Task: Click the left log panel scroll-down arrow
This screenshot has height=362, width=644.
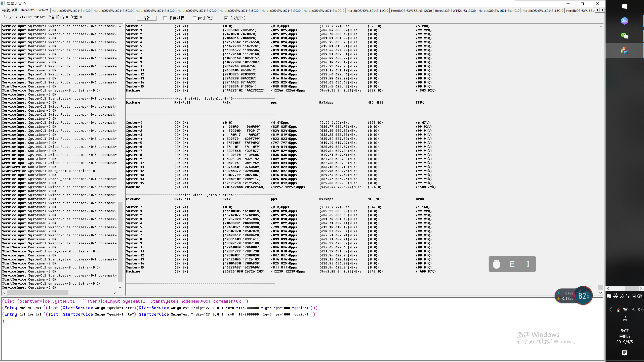Action: (120, 287)
